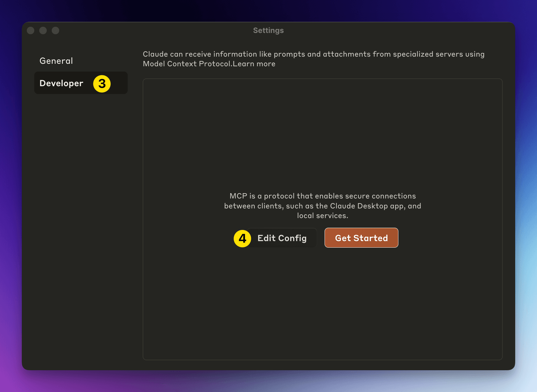Viewport: 537px width, 392px height.
Task: Click 'Claude can receive information' header text
Action: tap(314, 59)
